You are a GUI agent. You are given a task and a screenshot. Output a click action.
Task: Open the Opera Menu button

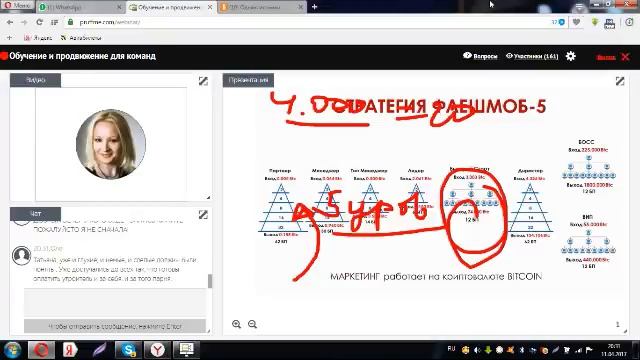tap(17, 6)
